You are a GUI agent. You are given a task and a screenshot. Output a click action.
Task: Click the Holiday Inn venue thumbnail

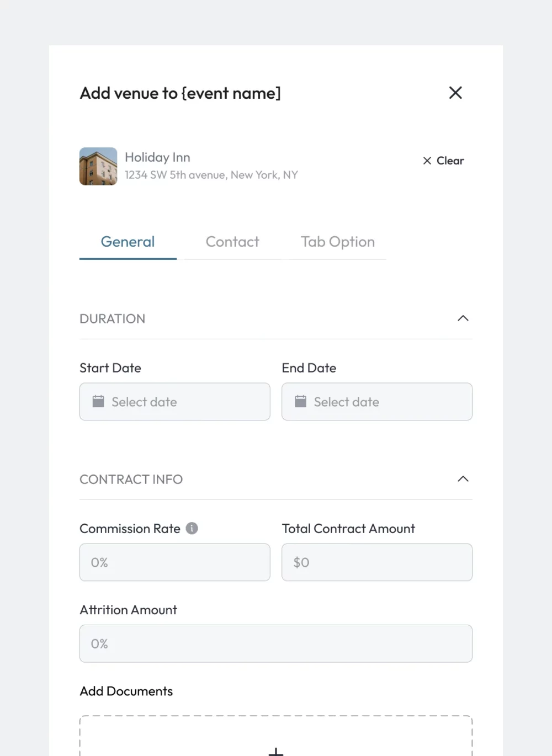98,166
